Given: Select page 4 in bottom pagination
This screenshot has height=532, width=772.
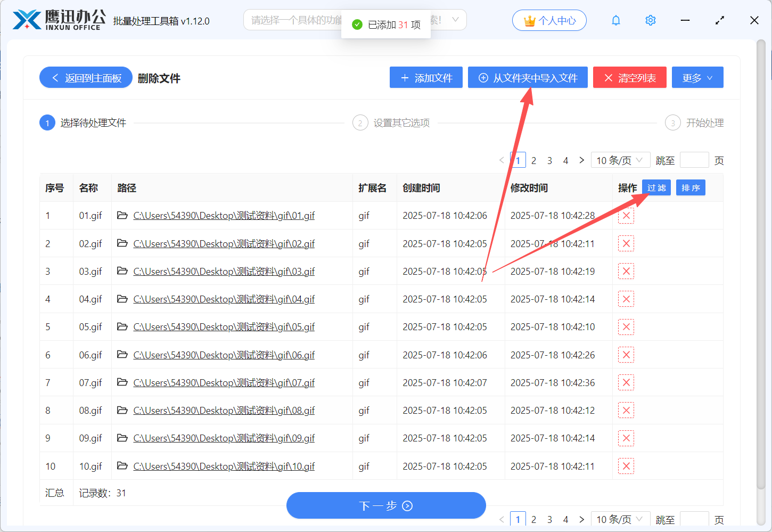Looking at the screenshot, I should tap(565, 519).
